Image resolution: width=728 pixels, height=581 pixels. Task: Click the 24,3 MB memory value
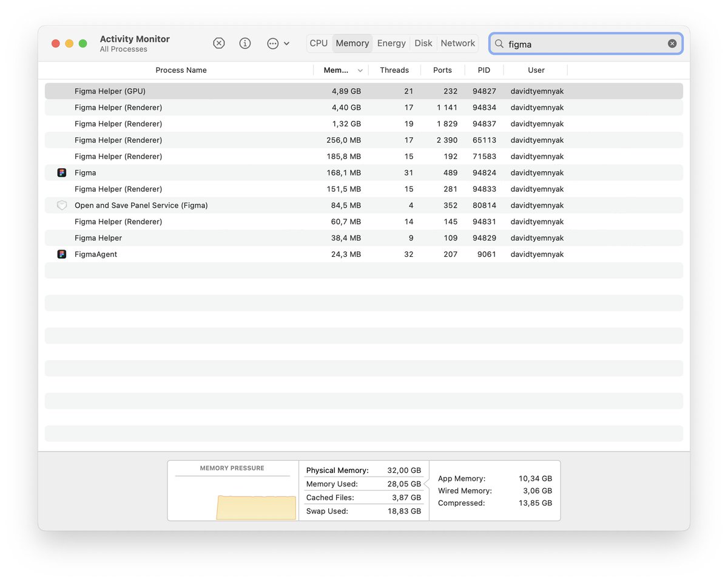[346, 254]
